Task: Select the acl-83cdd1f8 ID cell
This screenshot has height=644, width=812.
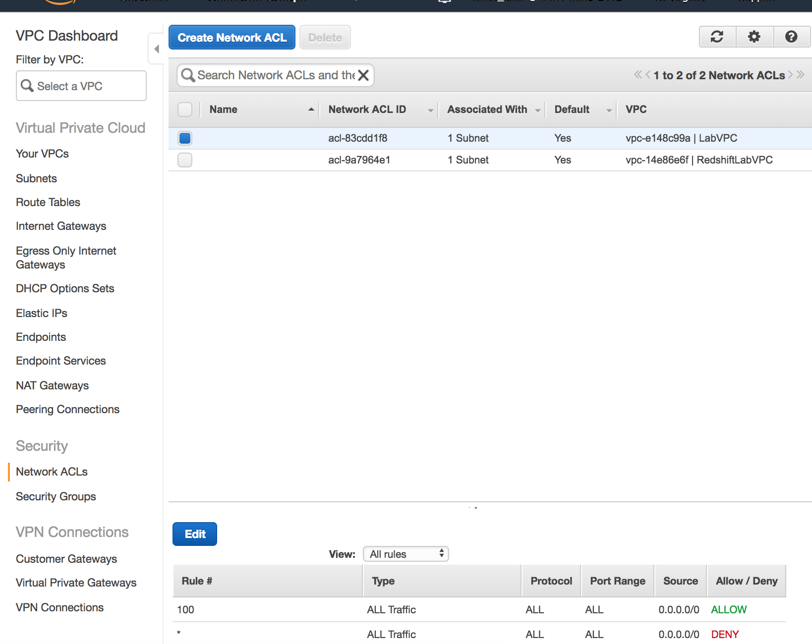Action: click(x=357, y=138)
